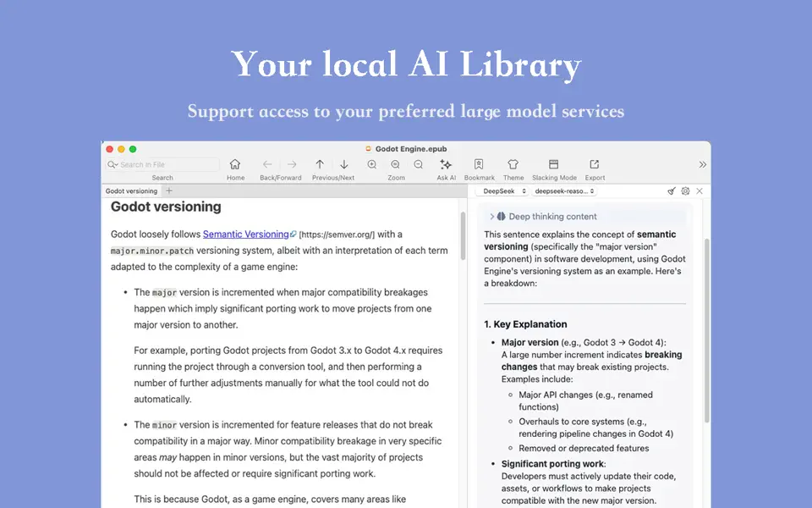Screen dimensions: 812x508
Task: Enable Slacking Mode
Action: pyautogui.click(x=554, y=164)
